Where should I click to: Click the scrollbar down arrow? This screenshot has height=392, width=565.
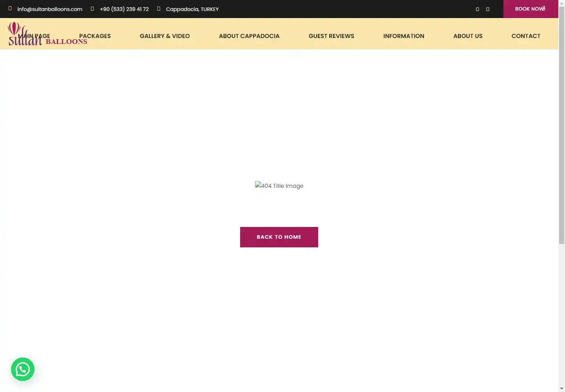pyautogui.click(x=562, y=388)
